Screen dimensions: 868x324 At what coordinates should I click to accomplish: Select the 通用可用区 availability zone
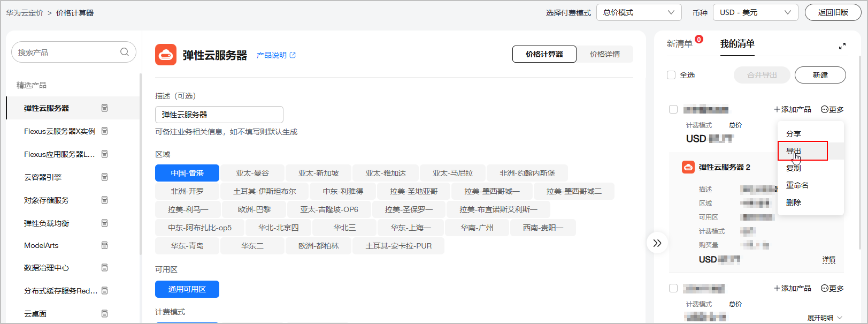(x=187, y=289)
